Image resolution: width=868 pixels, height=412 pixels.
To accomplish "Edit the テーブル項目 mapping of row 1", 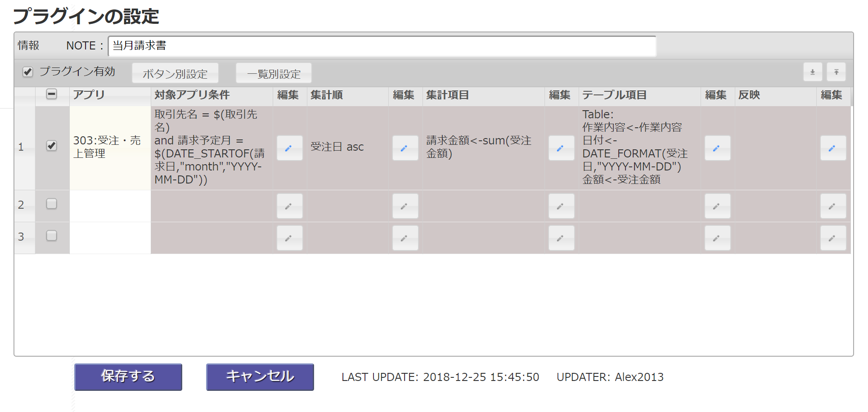I will (717, 148).
